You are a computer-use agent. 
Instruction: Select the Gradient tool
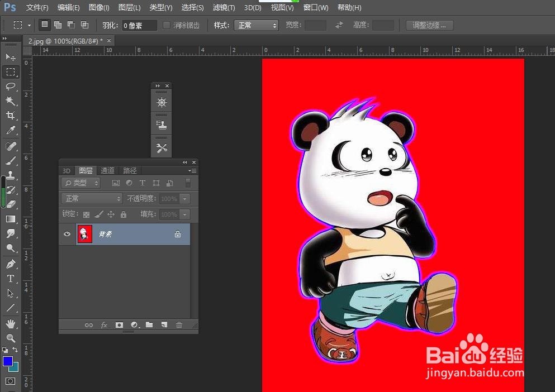coord(11,219)
